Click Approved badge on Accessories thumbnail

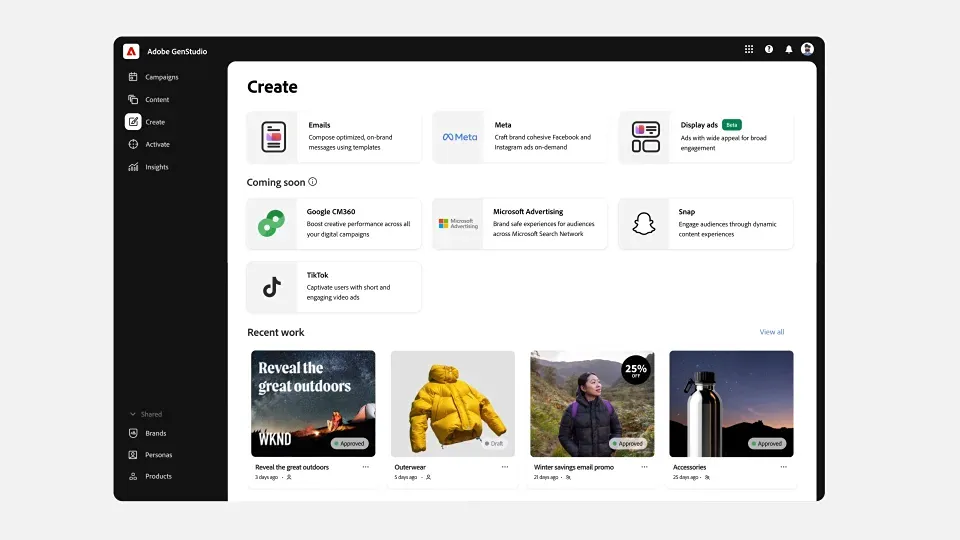click(766, 443)
